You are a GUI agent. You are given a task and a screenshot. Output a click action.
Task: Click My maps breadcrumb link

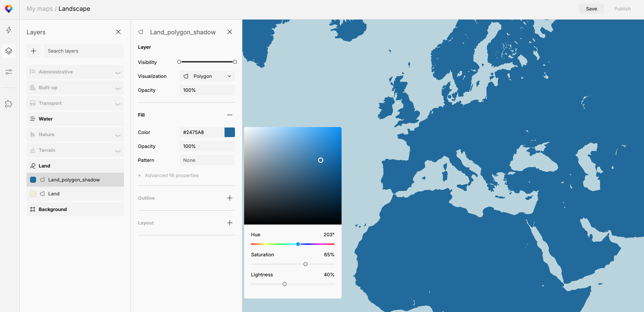40,9
